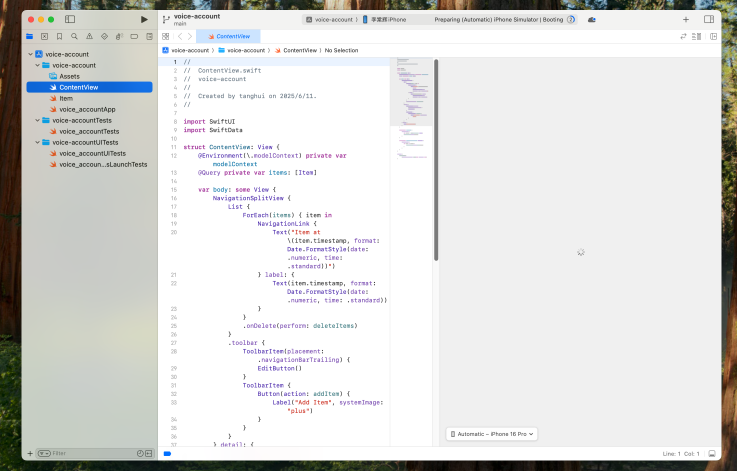Screen dimensions: 737x471
Task: Click the Xcode Cloud status icon
Action: (592, 19)
